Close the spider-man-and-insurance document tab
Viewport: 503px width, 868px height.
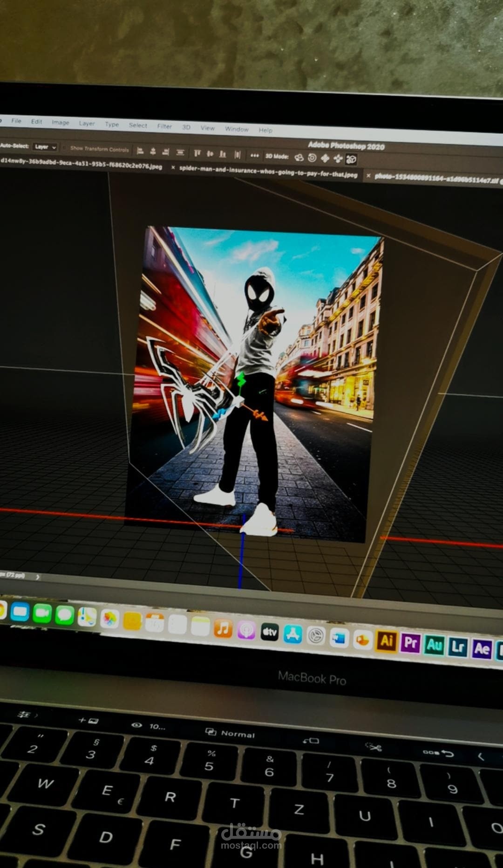pos(173,167)
